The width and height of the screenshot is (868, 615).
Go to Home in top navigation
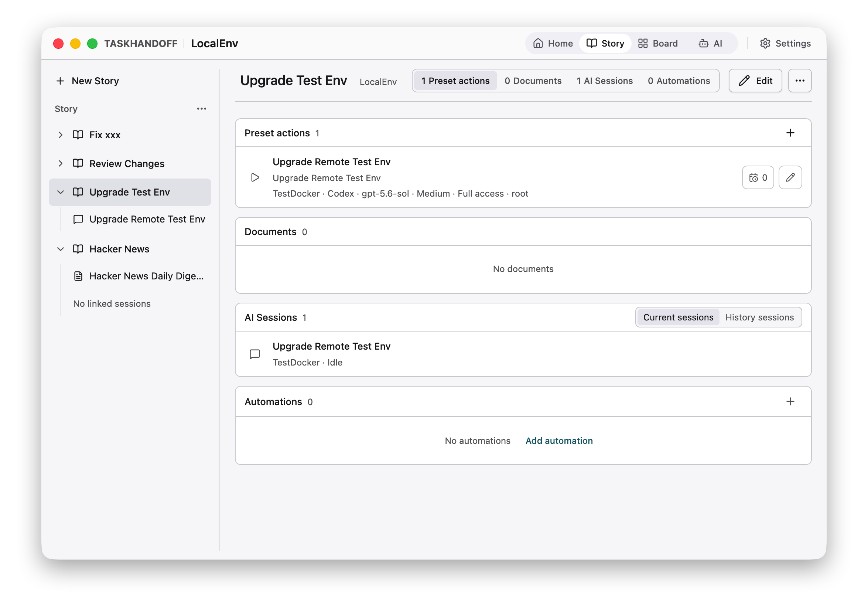coord(553,44)
